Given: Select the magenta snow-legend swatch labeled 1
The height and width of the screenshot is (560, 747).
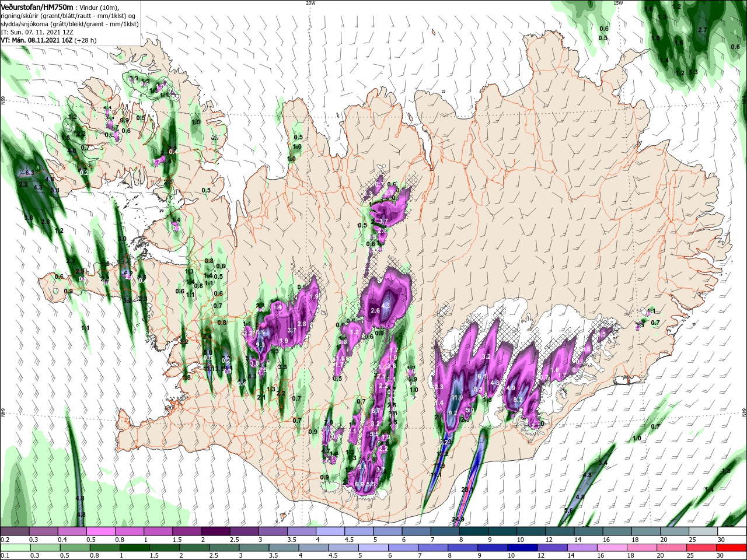Looking at the screenshot, I should pyautogui.click(x=158, y=531).
